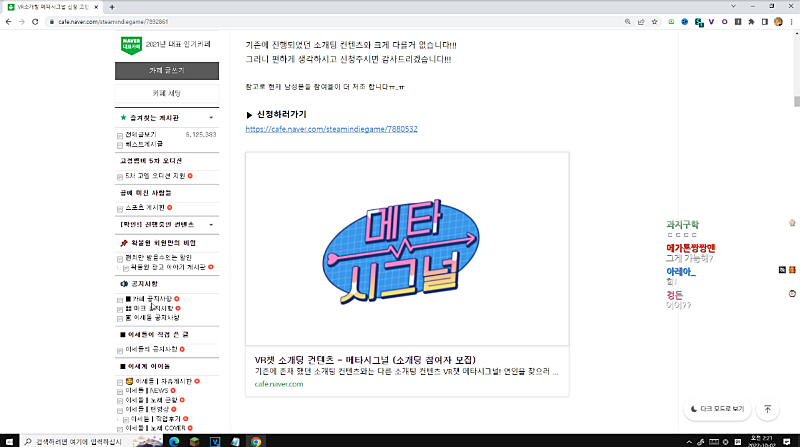Open the steamindiegame/7880532 hyperlink
This screenshot has height=447, width=800.
(x=331, y=129)
